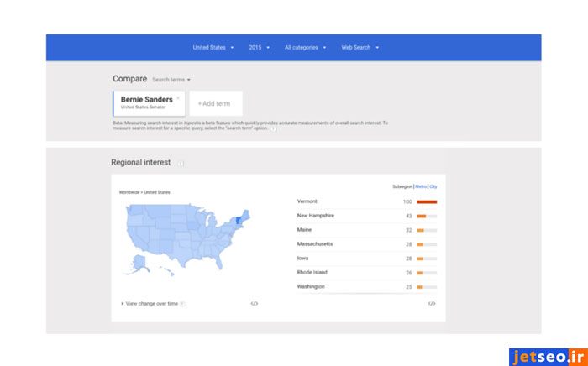Screen dimensions: 588x366
Task: Open the Search terms dropdown next to Compare
Action: tap(171, 80)
